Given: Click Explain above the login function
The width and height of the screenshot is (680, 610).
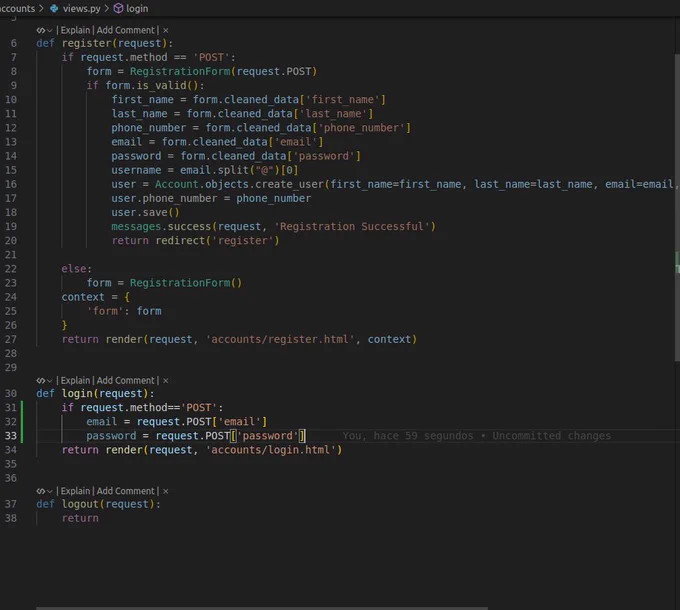Looking at the screenshot, I should tap(75, 380).
